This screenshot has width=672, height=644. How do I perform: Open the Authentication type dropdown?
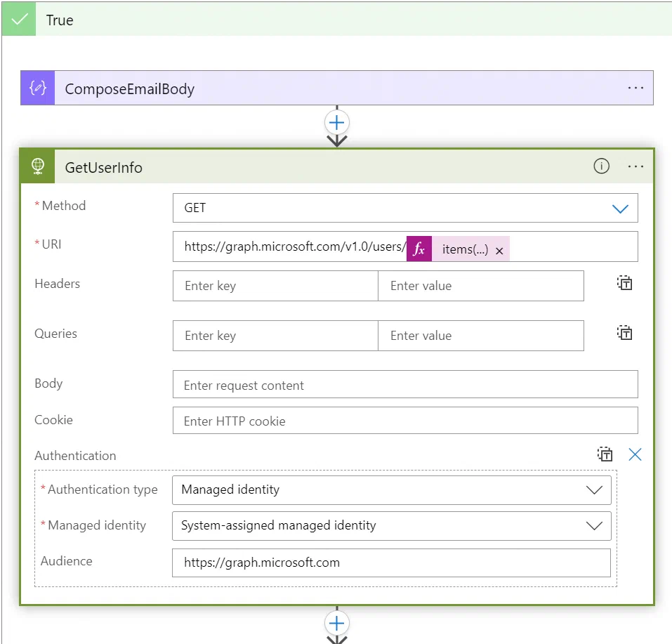[x=391, y=489]
